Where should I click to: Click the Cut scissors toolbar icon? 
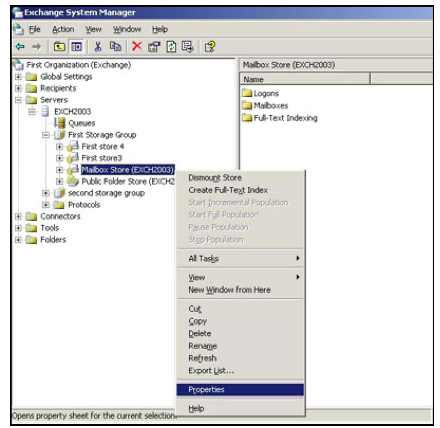pyautogui.click(x=98, y=47)
